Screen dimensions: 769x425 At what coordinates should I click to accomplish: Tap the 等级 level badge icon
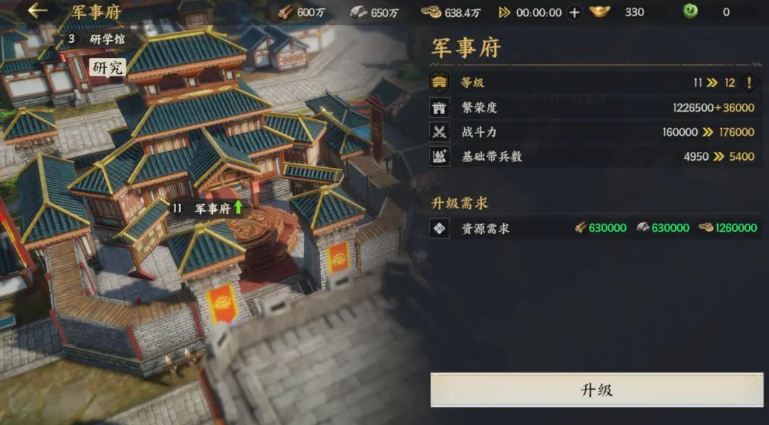[439, 82]
